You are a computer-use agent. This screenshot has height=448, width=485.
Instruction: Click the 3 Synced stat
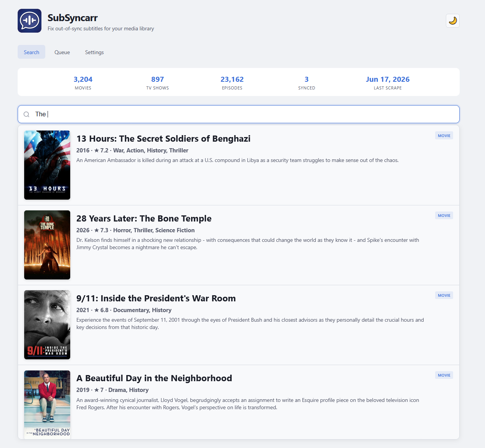307,83
